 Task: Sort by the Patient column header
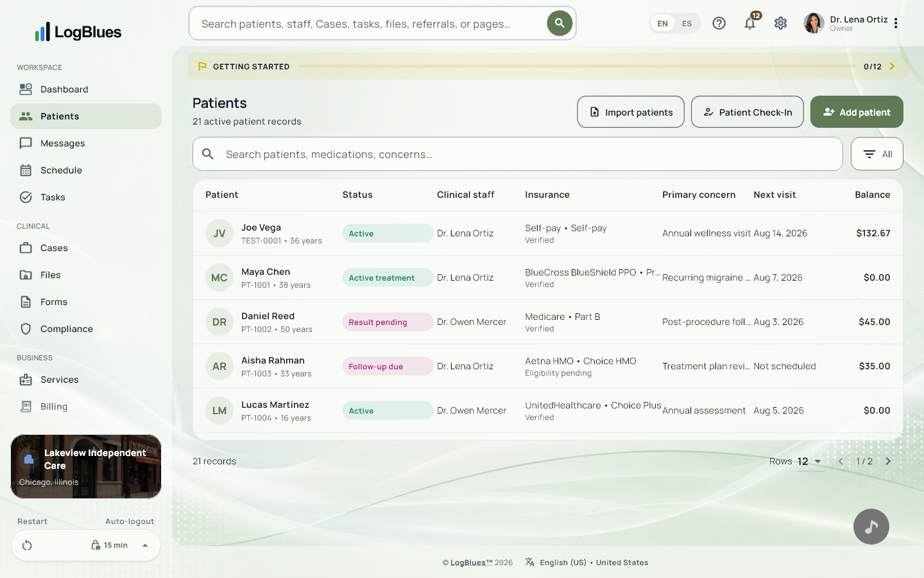point(221,195)
